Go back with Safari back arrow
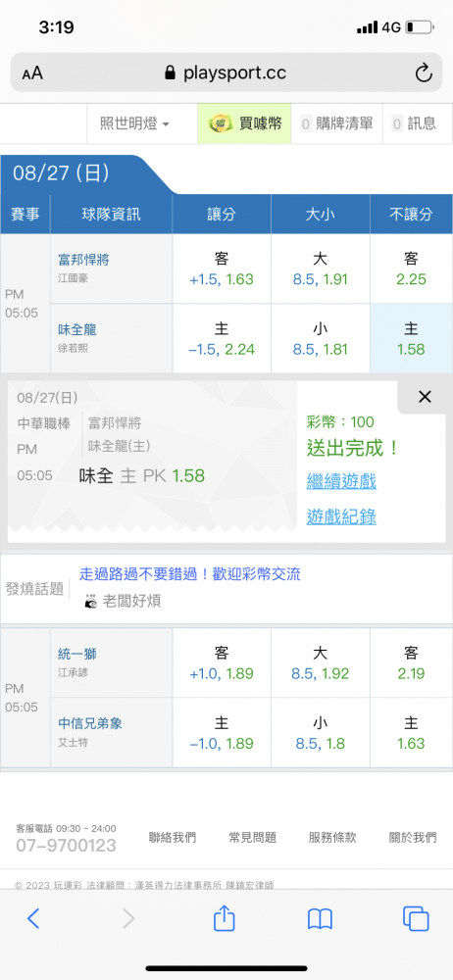Screen dimensions: 453x980 click(x=33, y=918)
